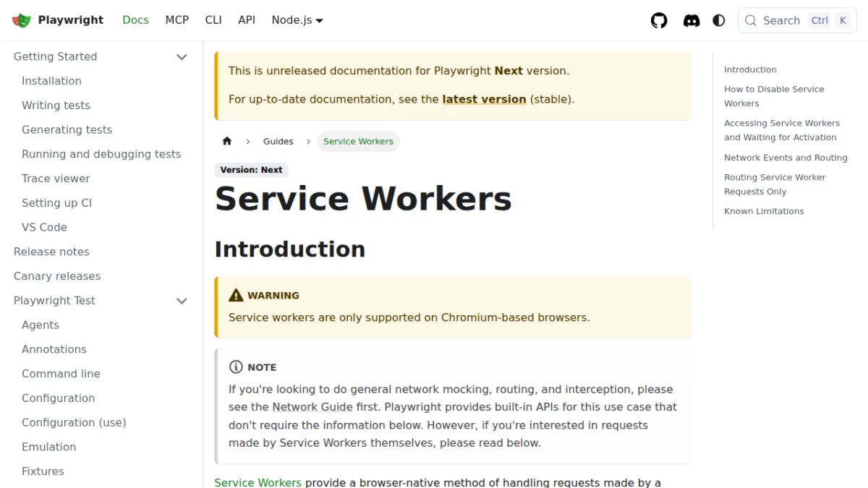Jump to How to Disable Service Workers

(x=774, y=96)
